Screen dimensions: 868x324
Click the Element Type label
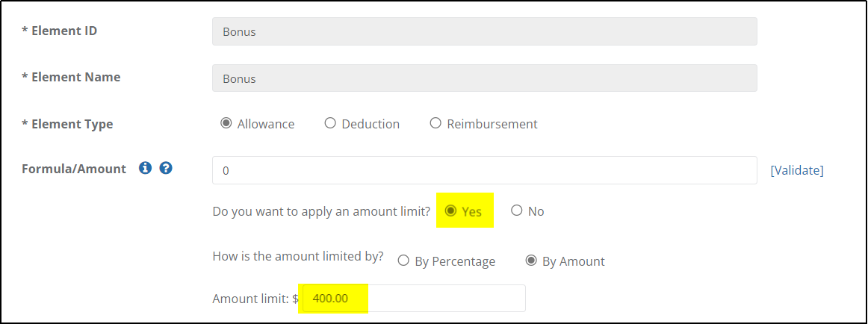coord(67,125)
